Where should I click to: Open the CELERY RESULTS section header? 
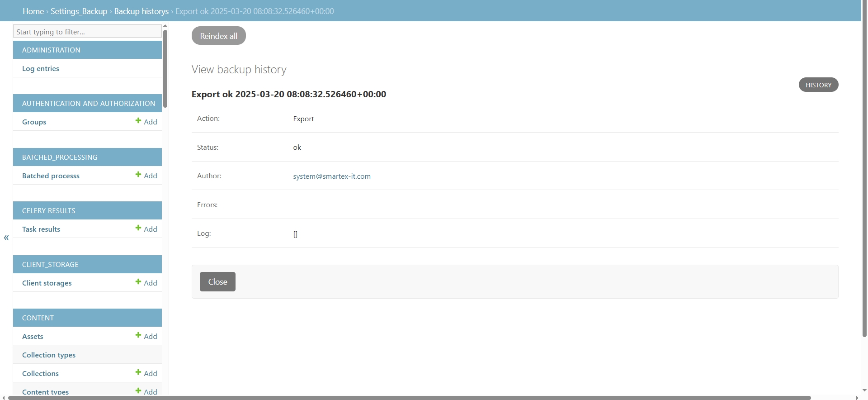[87, 210]
